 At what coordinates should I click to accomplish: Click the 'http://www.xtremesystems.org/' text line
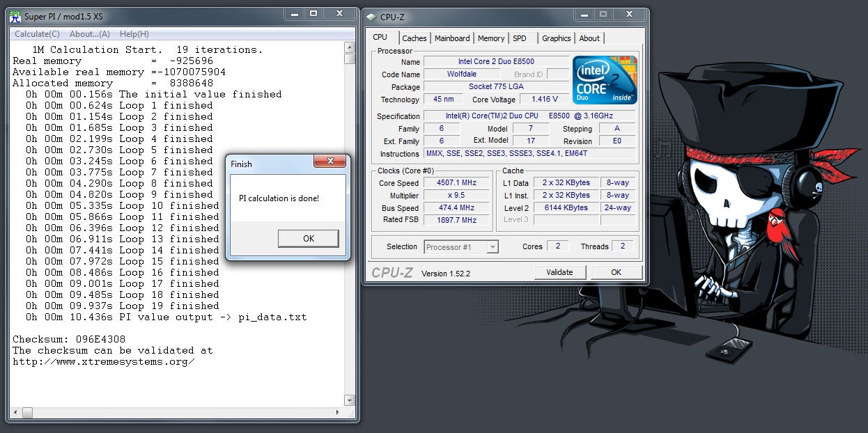[x=103, y=361]
